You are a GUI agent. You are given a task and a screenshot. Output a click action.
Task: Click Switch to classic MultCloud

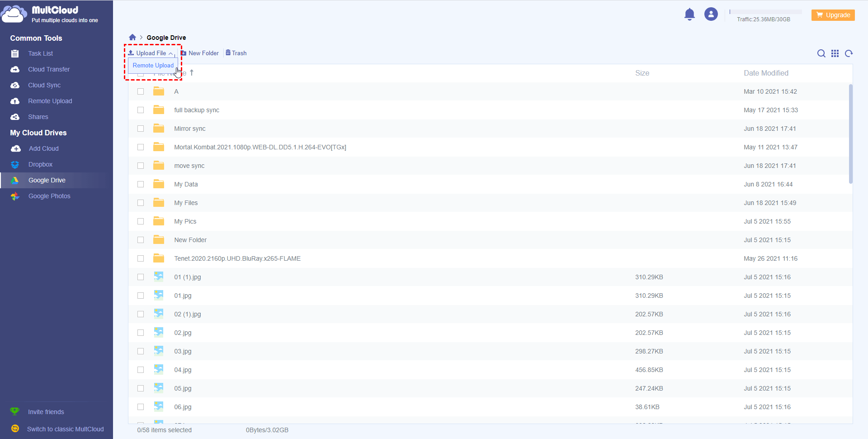(x=66, y=429)
